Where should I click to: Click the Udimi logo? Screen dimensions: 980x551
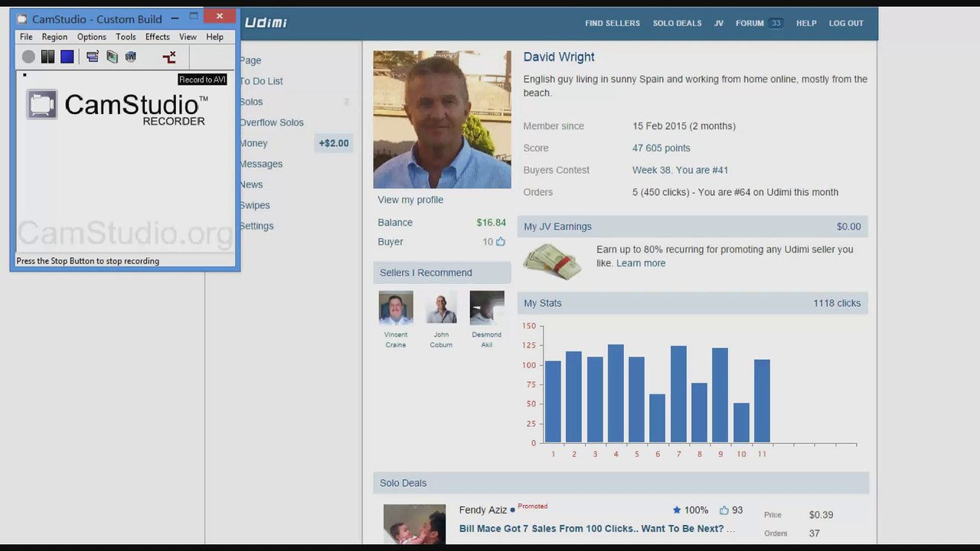[x=266, y=23]
